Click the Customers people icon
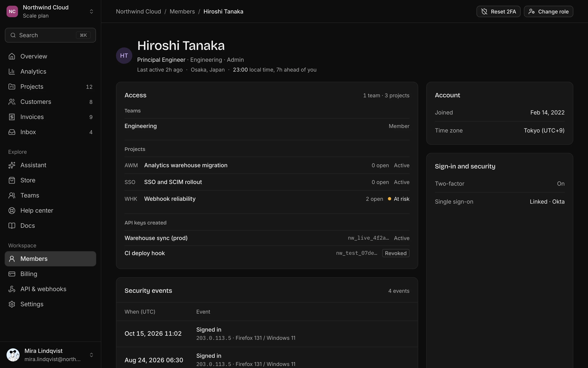This screenshot has width=588, height=368. click(x=12, y=102)
